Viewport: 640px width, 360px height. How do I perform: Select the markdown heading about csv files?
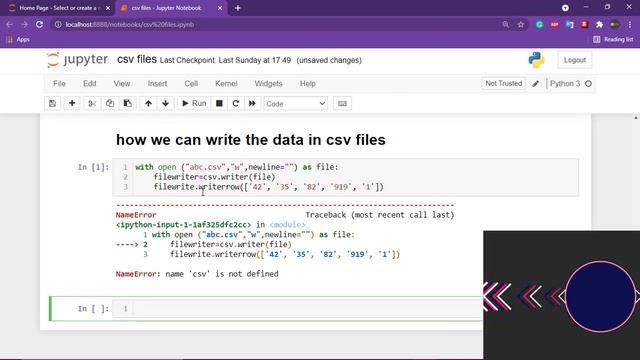[x=251, y=140]
